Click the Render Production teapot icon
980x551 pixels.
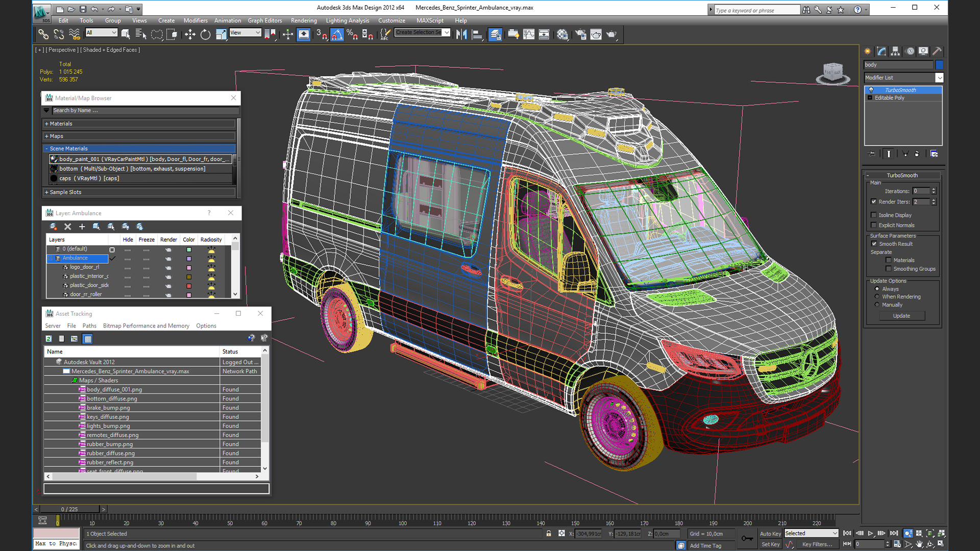point(611,34)
